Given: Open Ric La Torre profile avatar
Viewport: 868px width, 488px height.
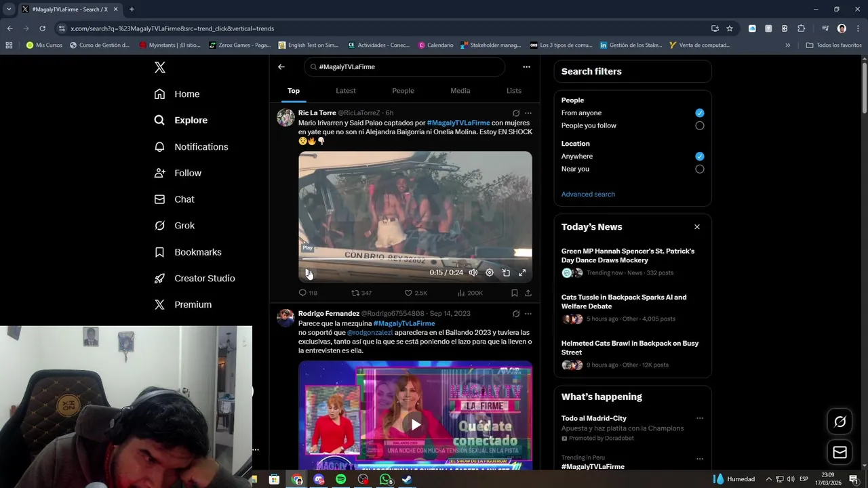Looking at the screenshot, I should click(285, 117).
